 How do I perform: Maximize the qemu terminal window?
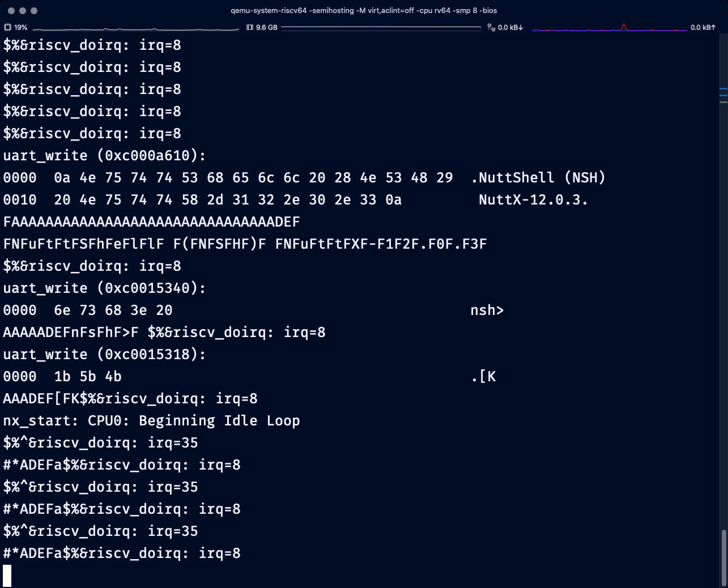point(34,11)
